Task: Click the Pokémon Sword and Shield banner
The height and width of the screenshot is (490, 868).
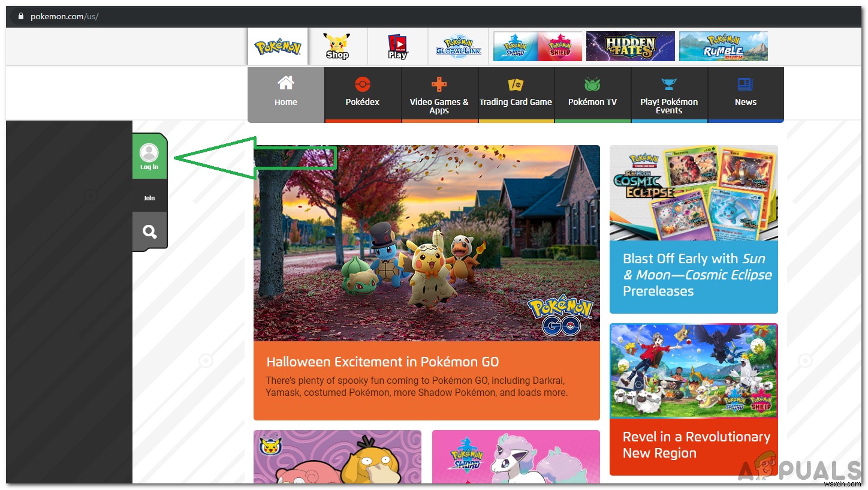Action: pos(537,46)
